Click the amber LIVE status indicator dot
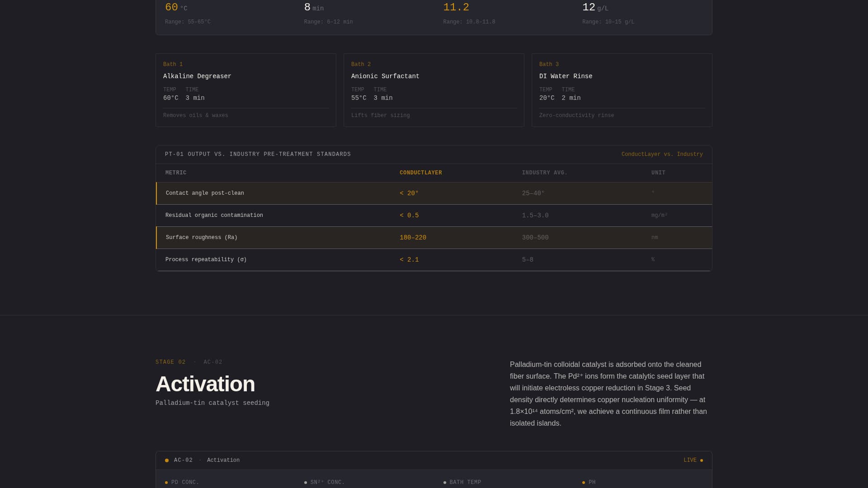 tap(702, 460)
